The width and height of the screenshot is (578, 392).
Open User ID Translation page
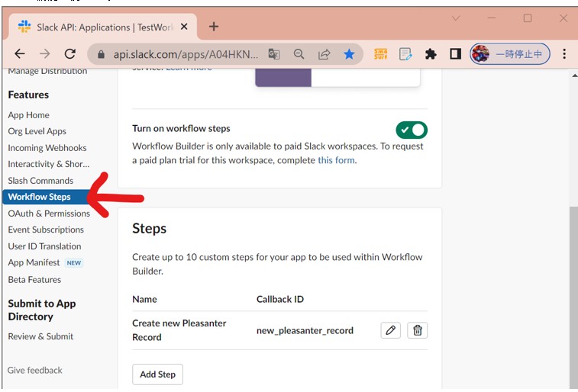click(44, 246)
